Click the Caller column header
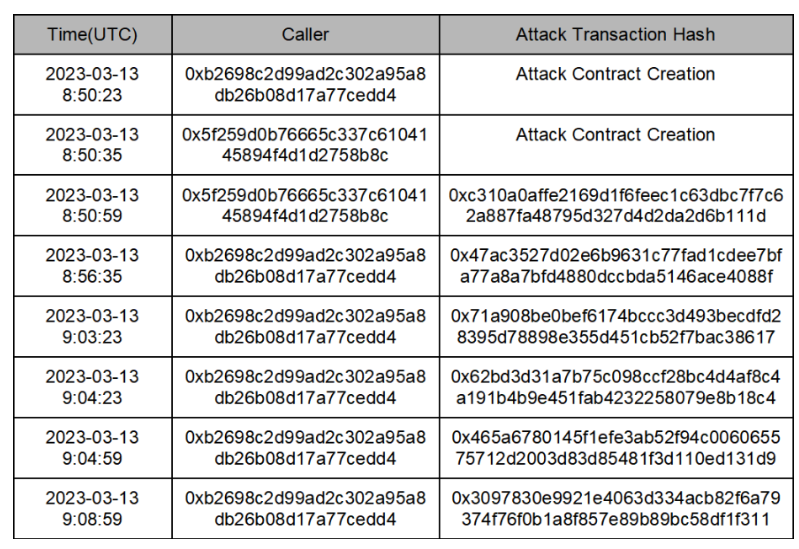The width and height of the screenshot is (799, 549). tap(306, 35)
